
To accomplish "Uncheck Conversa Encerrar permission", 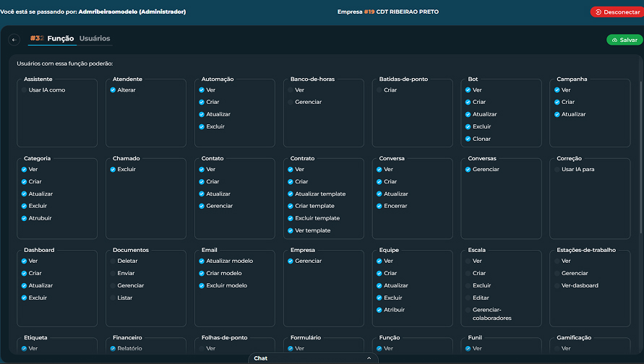I will 379,206.
